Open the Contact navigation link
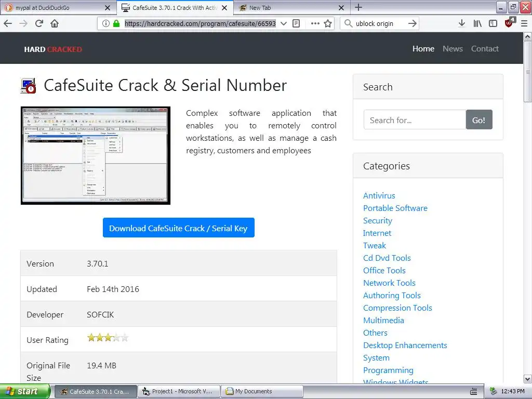Image resolution: width=532 pixels, height=399 pixels. pyautogui.click(x=485, y=48)
